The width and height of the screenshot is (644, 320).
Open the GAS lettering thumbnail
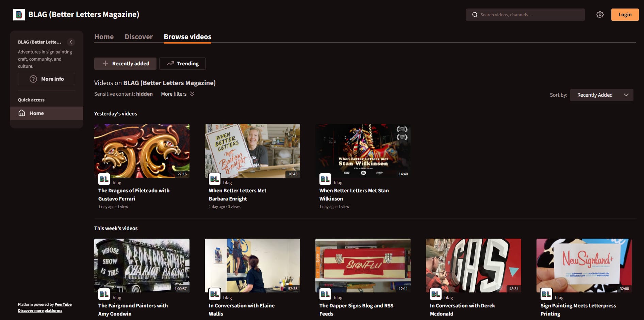pos(474,266)
